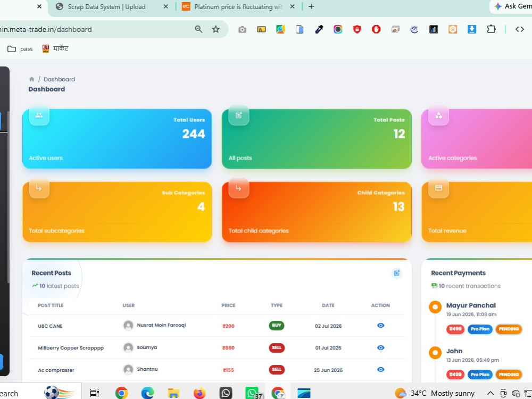532x399 pixels.
Task: Open the Extensions puzzle piece menu
Action: click(x=491, y=29)
